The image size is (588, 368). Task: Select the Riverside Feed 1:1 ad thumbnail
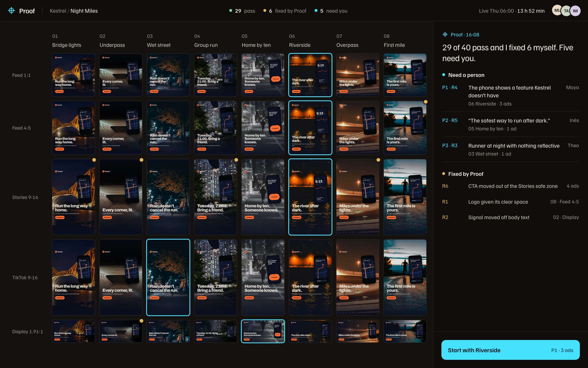[310, 75]
